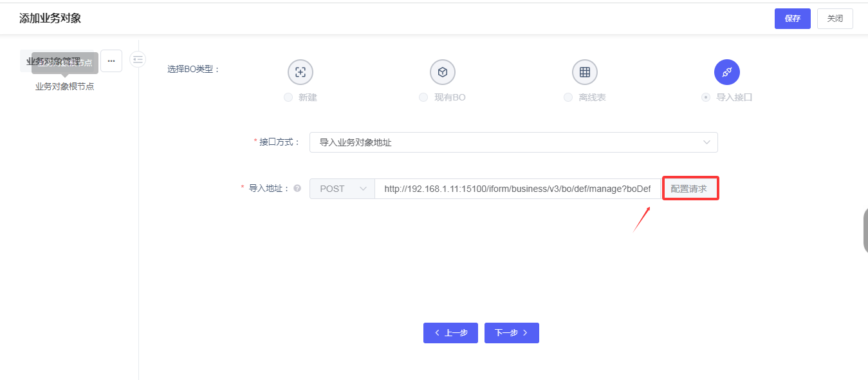
Task: Select the 导入接口 radio button
Action: (x=706, y=97)
